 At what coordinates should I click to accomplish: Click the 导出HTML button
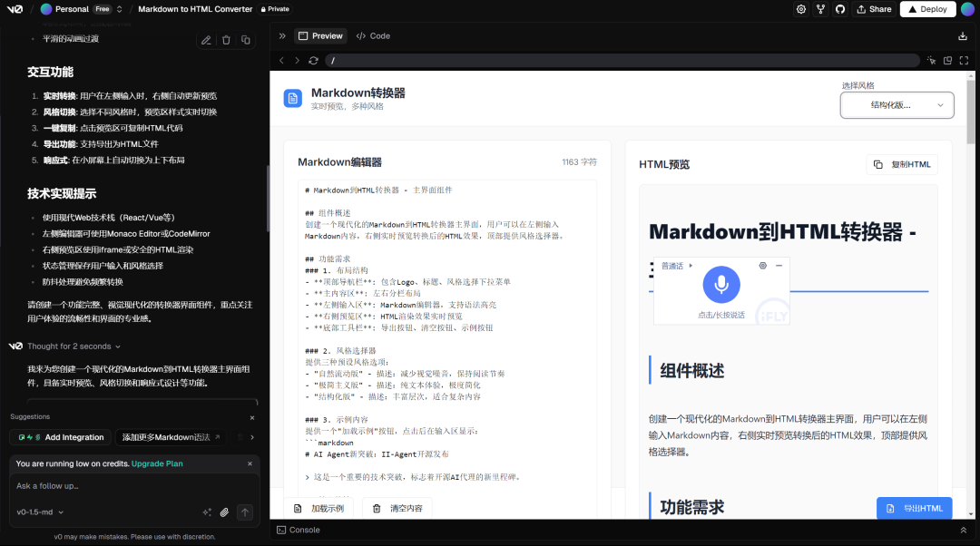coord(915,509)
